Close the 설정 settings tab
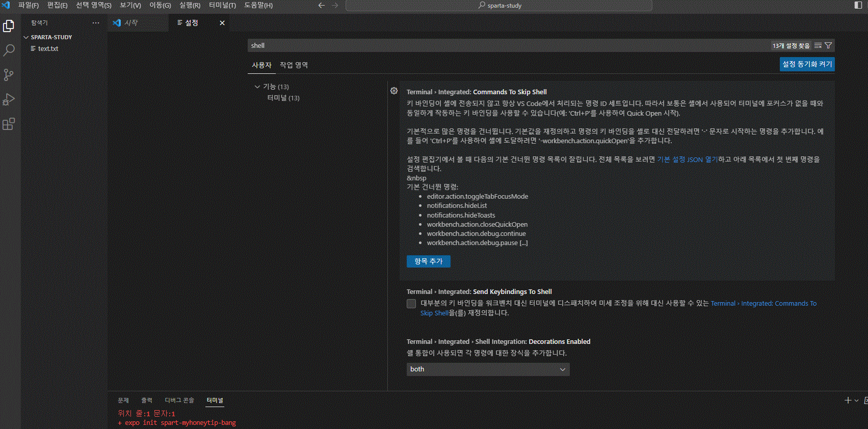Image resolution: width=868 pixels, height=429 pixels. tap(222, 23)
